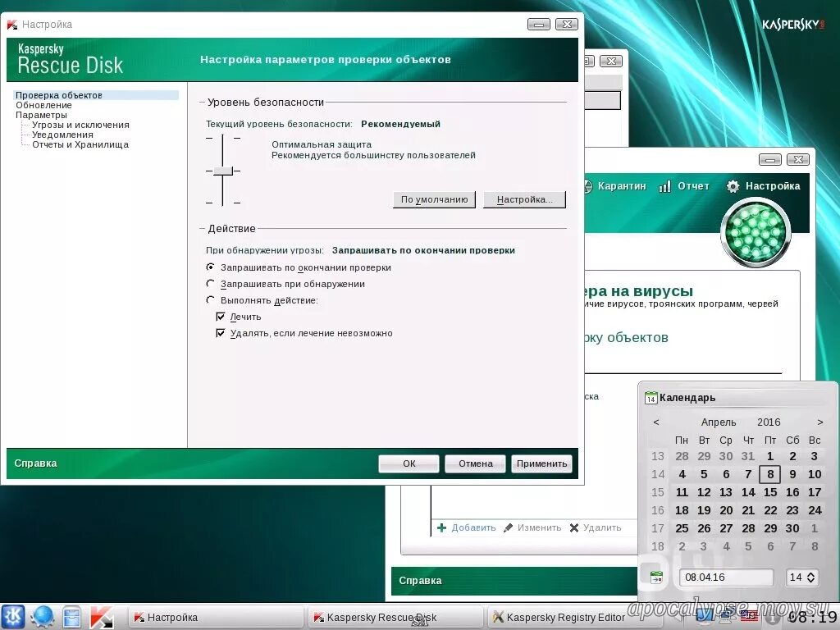Viewport: 840px width, 630px height.
Task: Select Выполнять действие radio button
Action: pyautogui.click(x=211, y=300)
